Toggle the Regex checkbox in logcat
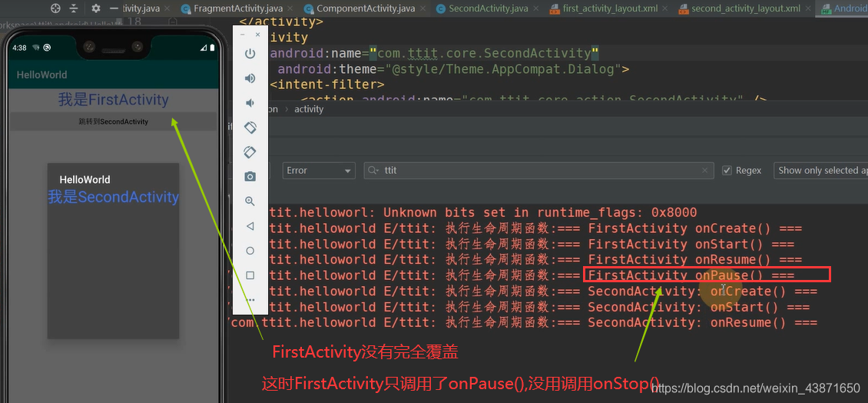868x403 pixels. pyautogui.click(x=727, y=170)
